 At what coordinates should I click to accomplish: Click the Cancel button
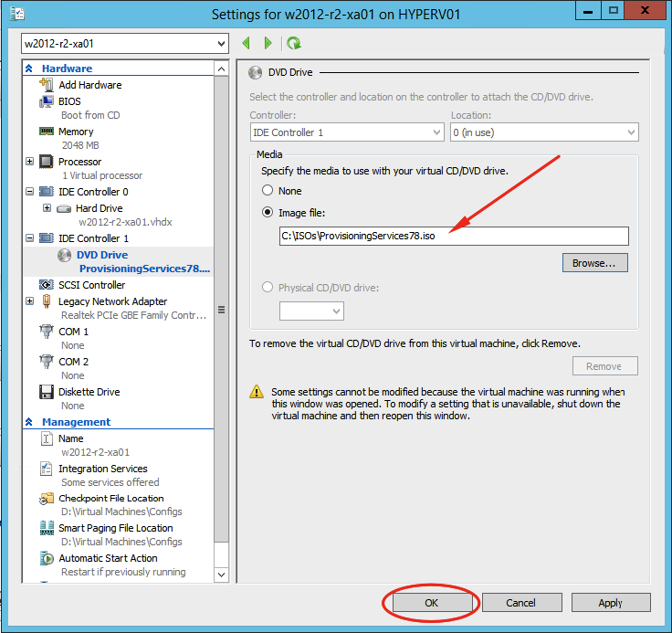[521, 603]
